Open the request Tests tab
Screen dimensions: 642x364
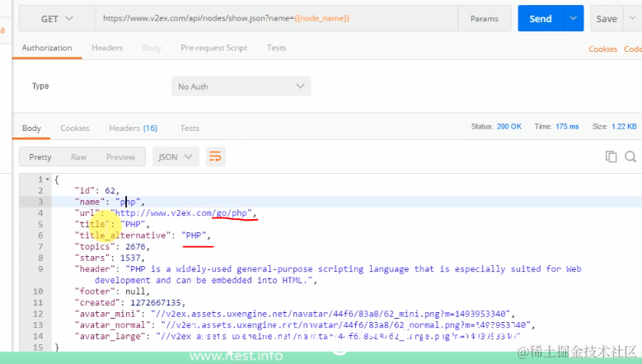coord(276,48)
